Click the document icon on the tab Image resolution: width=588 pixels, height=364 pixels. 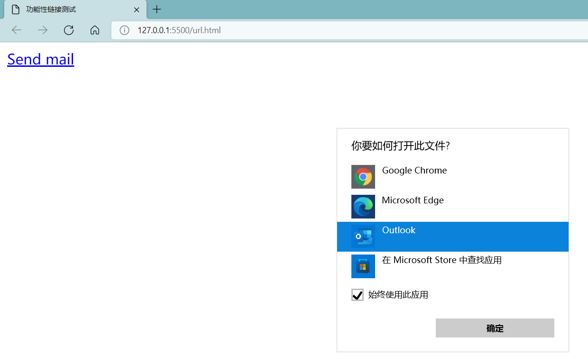point(16,9)
